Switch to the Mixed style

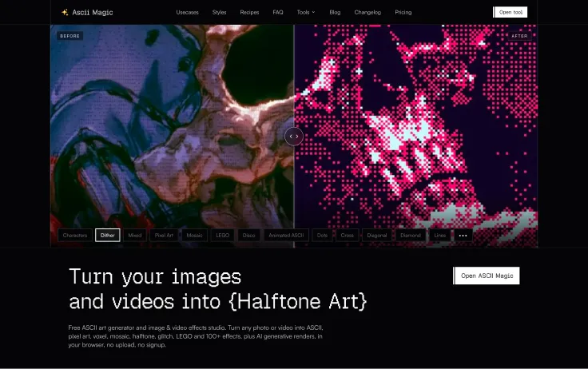[135, 236]
